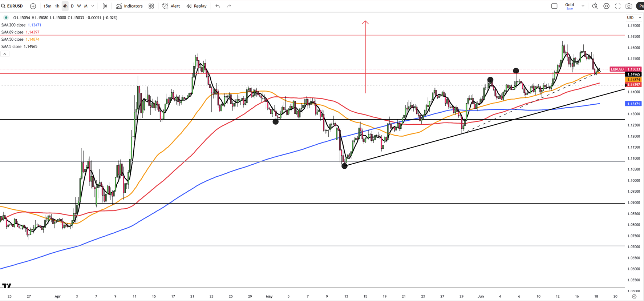
Task: Open the Indicators menu
Action: 129,6
